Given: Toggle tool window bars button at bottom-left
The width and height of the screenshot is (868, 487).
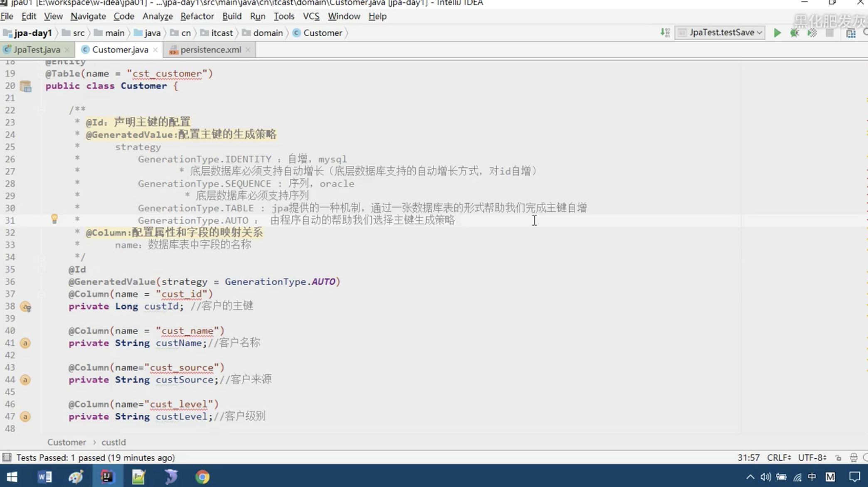Looking at the screenshot, I should point(7,457).
